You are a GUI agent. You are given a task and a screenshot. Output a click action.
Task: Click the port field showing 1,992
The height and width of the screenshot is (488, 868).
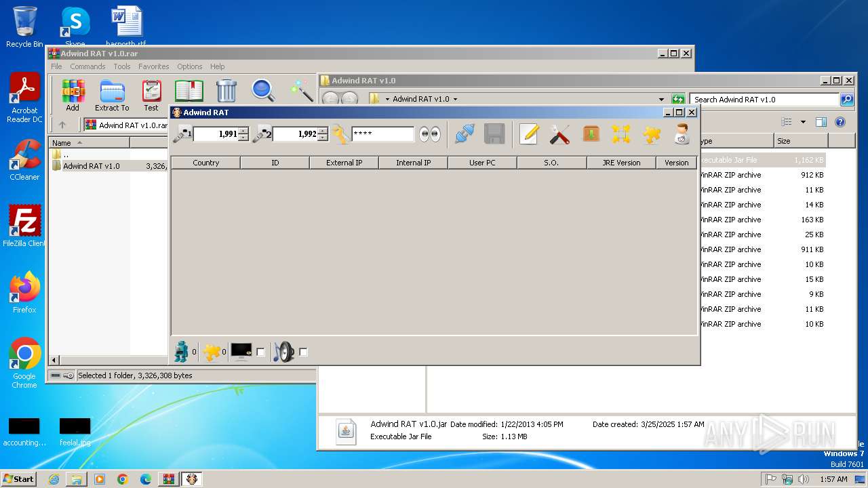[295, 134]
